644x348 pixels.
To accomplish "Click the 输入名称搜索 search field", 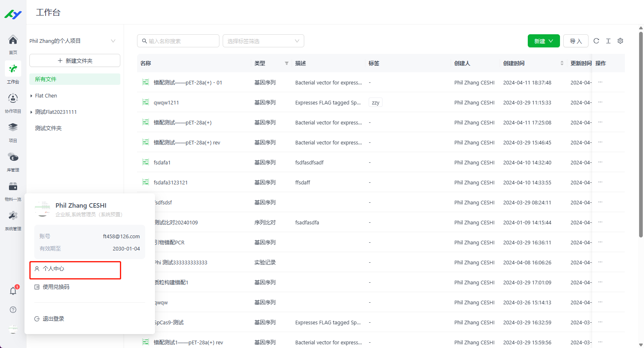I will [x=178, y=41].
